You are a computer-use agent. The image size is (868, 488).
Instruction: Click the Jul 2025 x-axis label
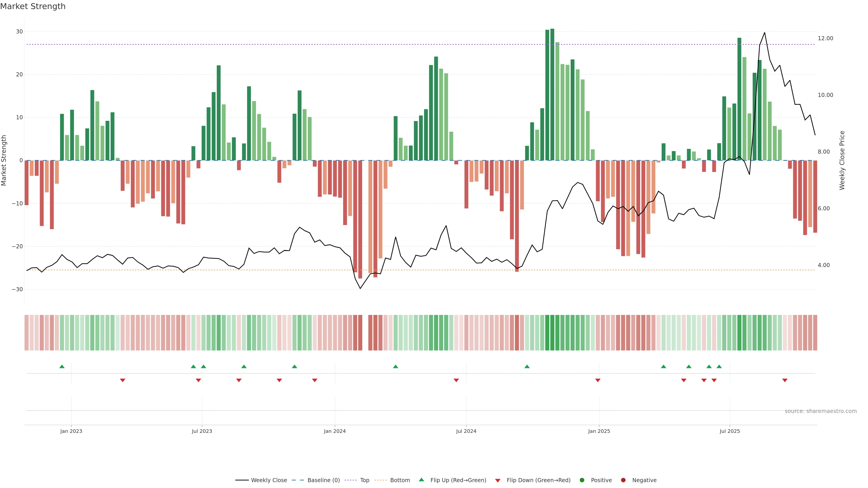(x=729, y=431)
